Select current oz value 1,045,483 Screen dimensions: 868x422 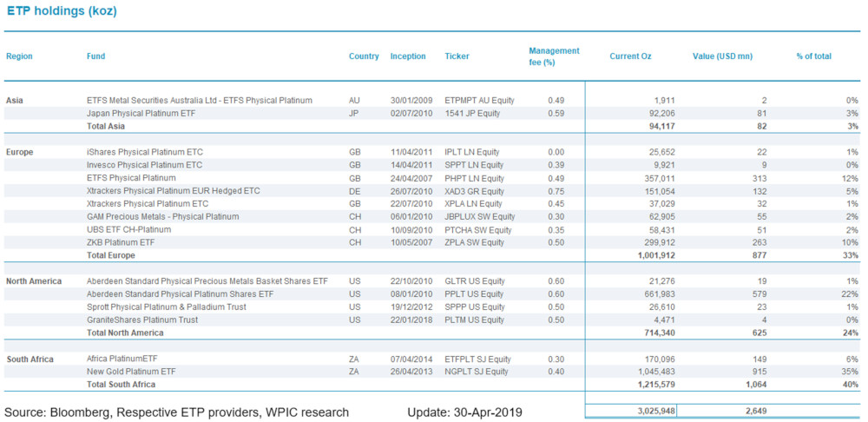(x=657, y=372)
